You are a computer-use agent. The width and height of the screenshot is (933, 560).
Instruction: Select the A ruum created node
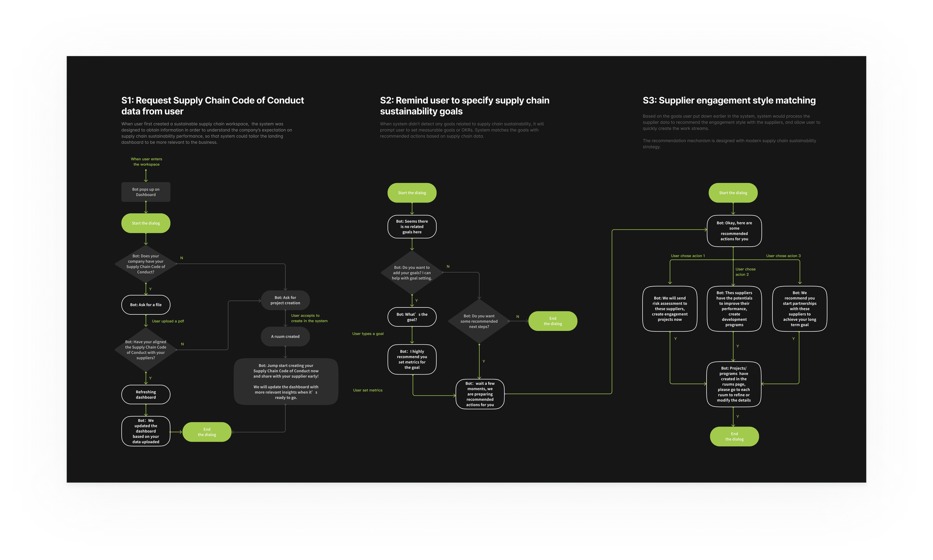[x=285, y=336]
